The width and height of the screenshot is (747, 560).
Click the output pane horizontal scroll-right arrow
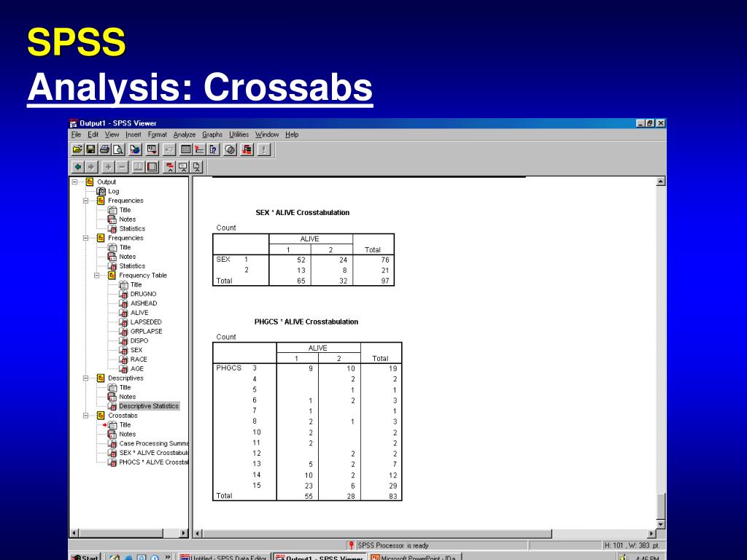pyautogui.click(x=651, y=534)
